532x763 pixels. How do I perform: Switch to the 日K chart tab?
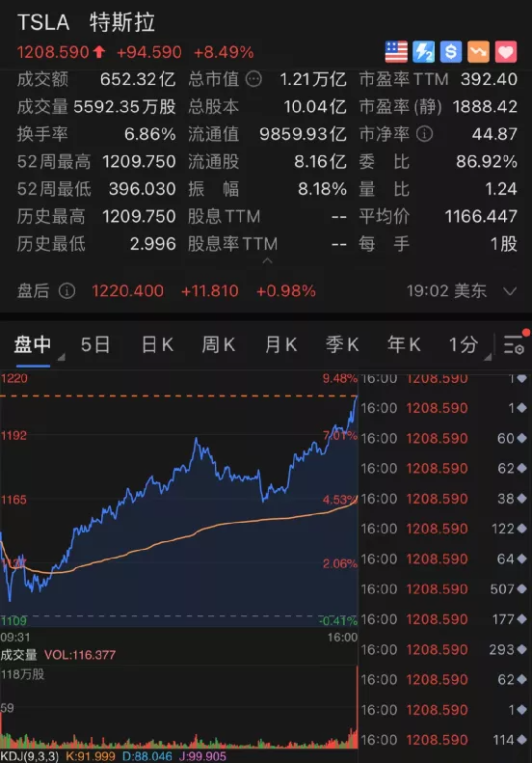[157, 345]
